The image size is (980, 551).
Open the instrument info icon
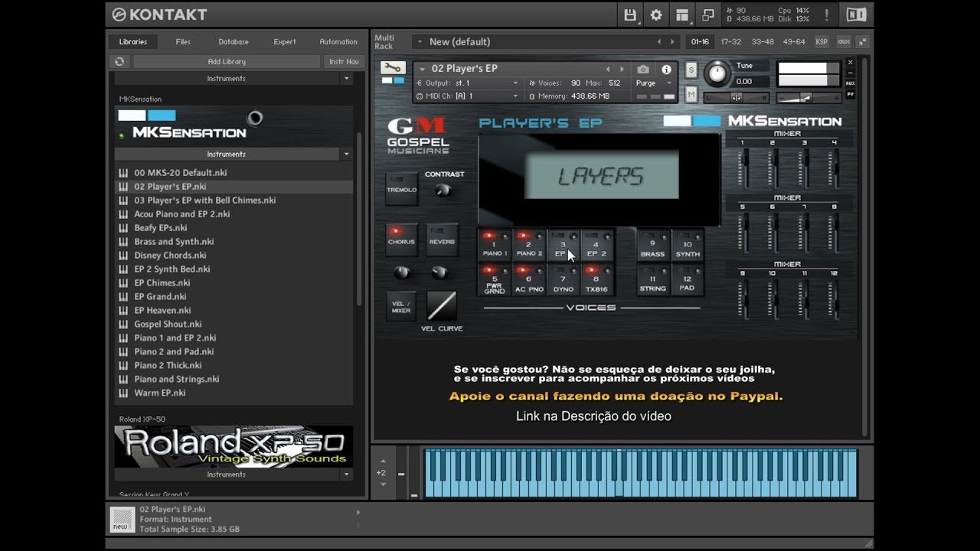coord(666,69)
